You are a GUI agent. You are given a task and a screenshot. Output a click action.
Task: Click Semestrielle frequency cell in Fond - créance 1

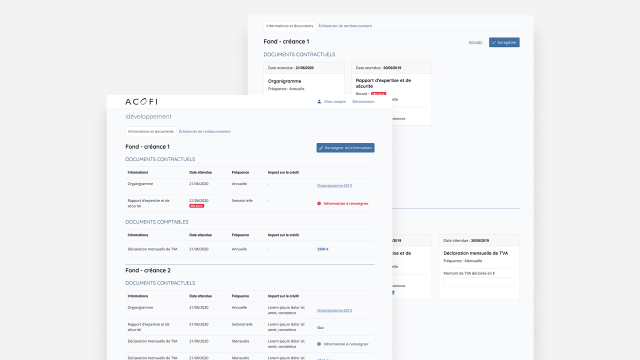click(x=242, y=201)
